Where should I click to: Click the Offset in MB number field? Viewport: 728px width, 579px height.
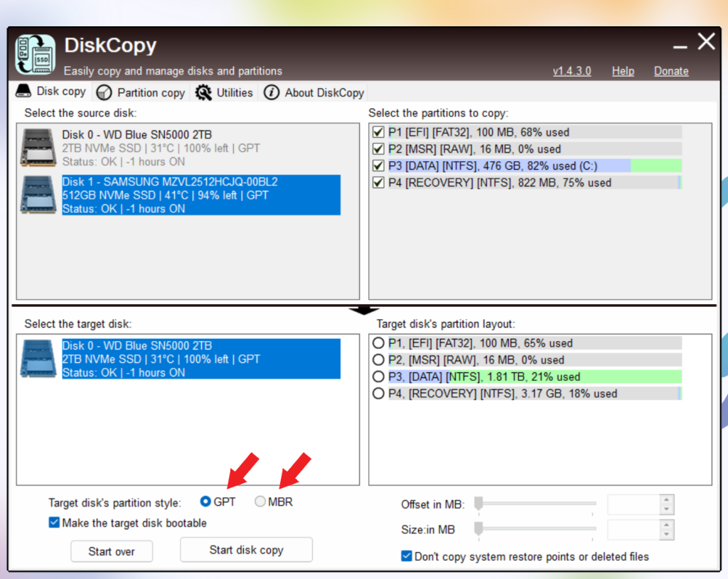[633, 505]
